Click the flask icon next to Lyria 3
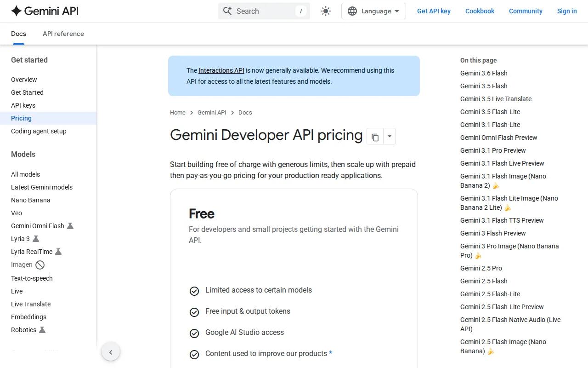This screenshot has width=588, height=368. pyautogui.click(x=36, y=239)
